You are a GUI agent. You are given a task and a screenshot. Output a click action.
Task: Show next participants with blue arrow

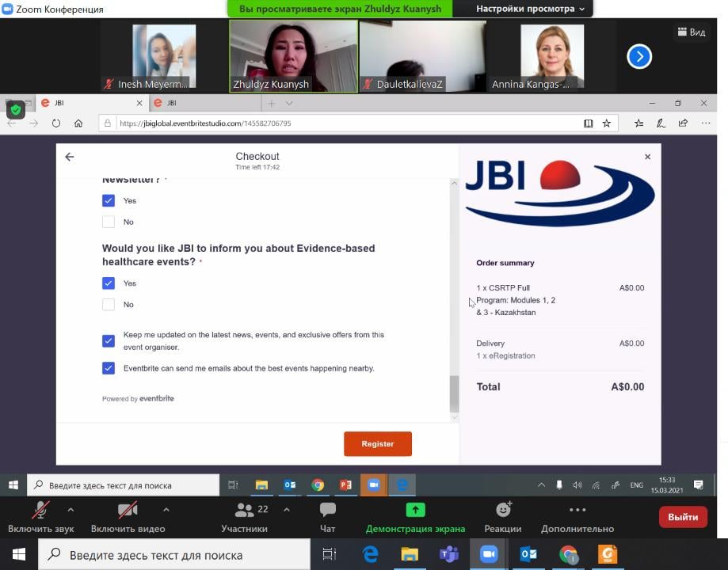point(639,57)
